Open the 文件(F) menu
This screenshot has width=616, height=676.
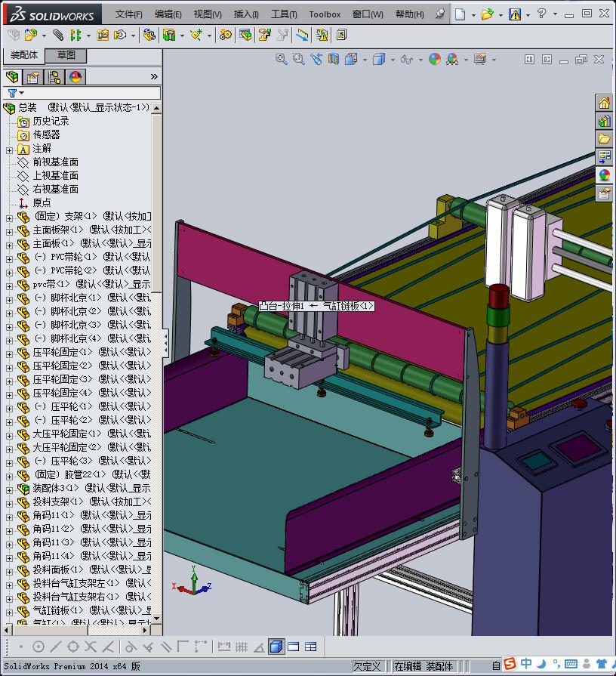tap(129, 14)
